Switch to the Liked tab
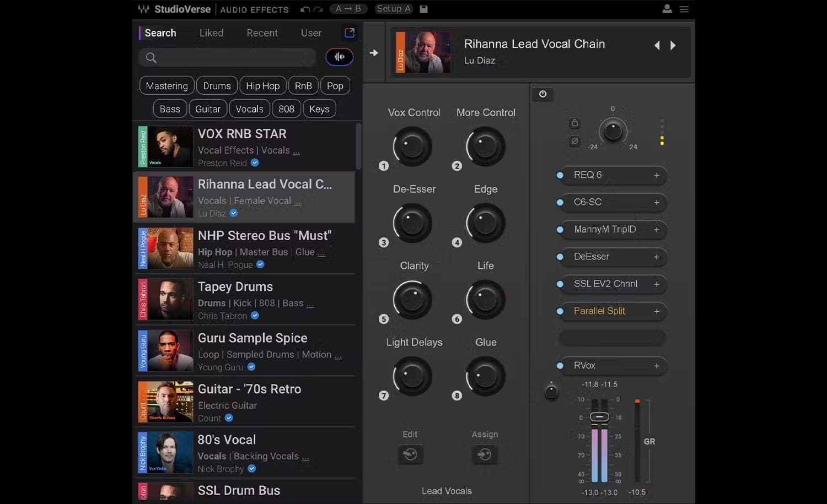 click(x=211, y=32)
